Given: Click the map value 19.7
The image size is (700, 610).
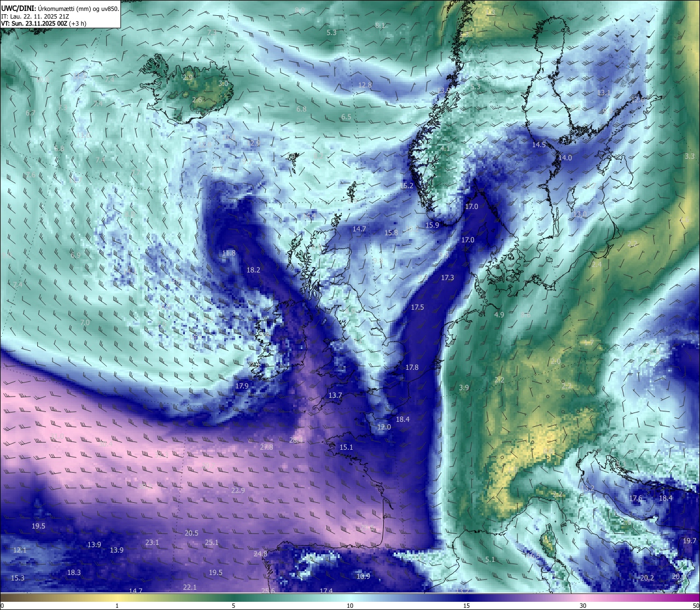Looking at the screenshot, I should 690,541.
